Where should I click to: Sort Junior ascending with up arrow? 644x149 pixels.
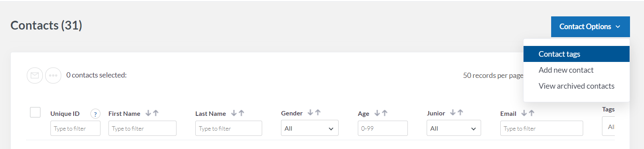(460, 113)
